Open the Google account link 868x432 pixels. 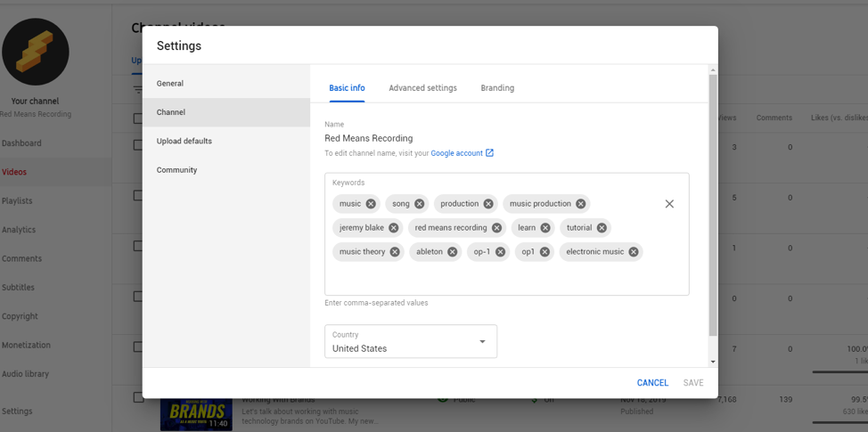tap(456, 153)
